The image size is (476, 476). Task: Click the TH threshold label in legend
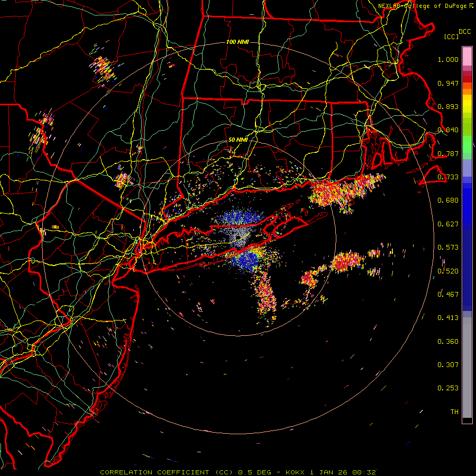[x=454, y=411]
